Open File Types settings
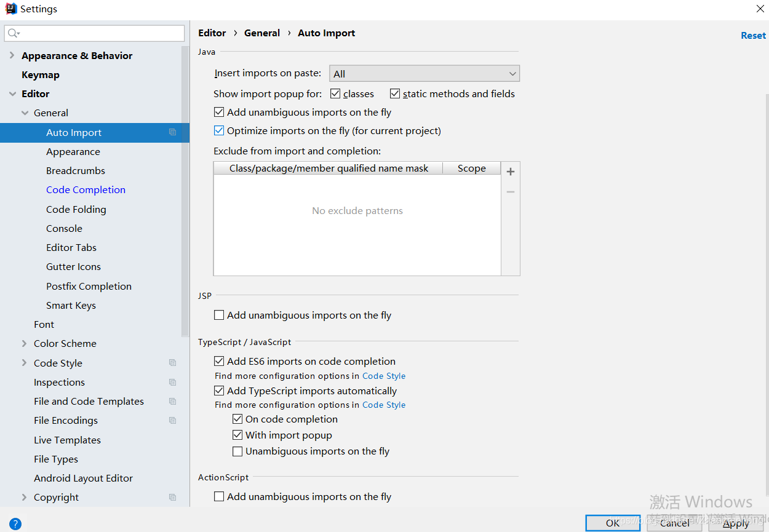769x532 pixels. pos(56,459)
